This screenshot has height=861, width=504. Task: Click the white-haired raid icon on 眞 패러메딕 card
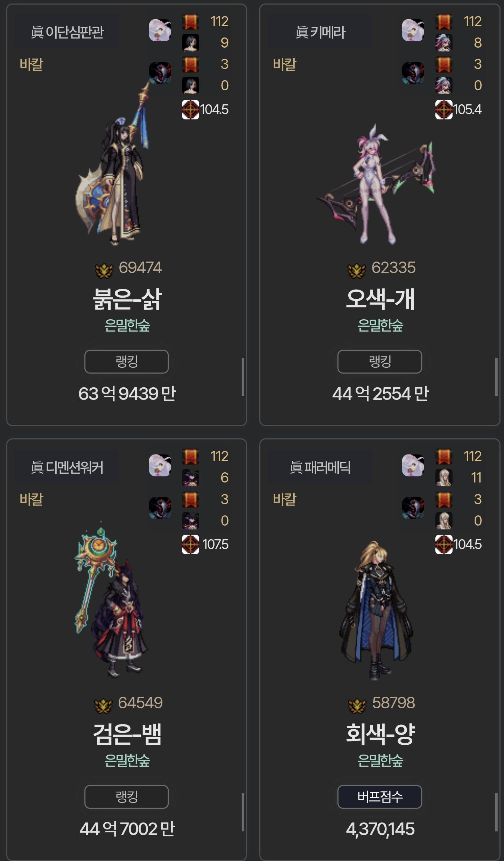413,465
